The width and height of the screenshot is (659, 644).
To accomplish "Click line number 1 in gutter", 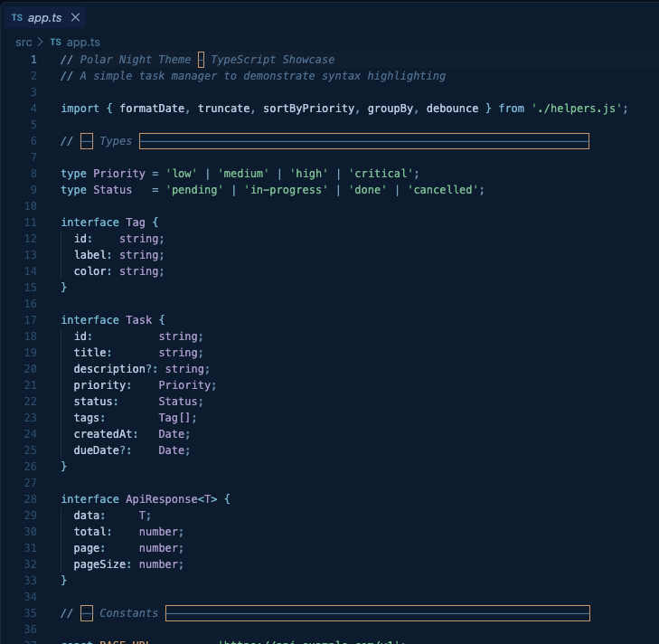I will click(33, 60).
